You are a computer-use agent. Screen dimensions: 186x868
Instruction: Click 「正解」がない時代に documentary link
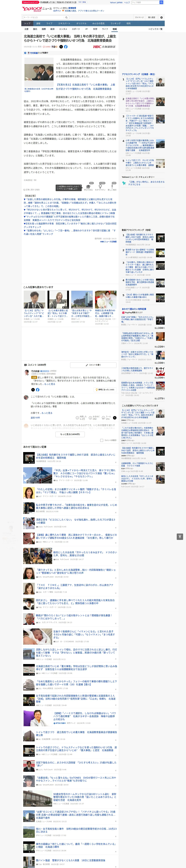click(x=146, y=183)
